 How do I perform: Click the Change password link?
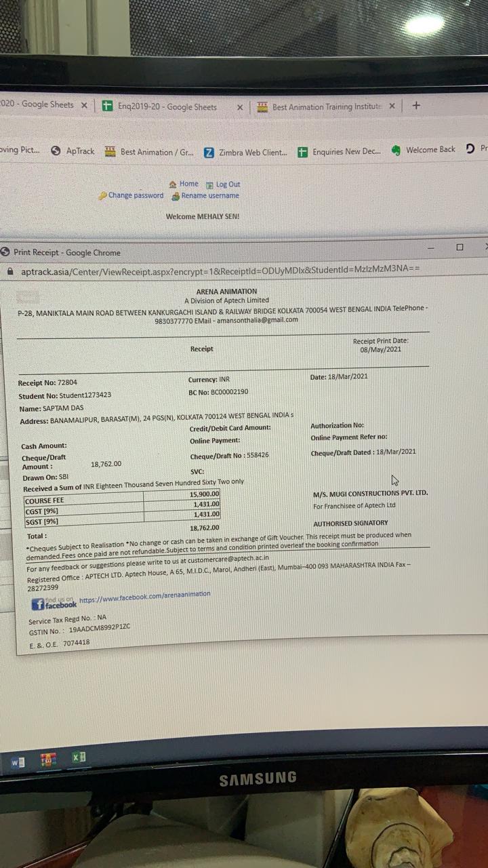(136, 195)
